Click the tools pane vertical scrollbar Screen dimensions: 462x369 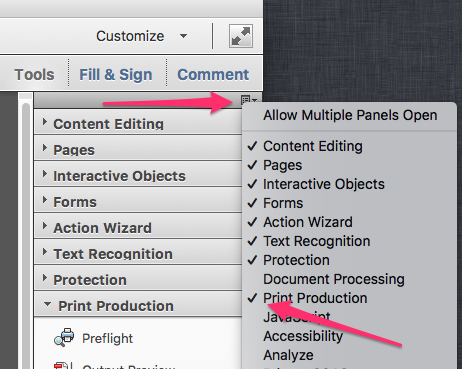tap(26, 235)
